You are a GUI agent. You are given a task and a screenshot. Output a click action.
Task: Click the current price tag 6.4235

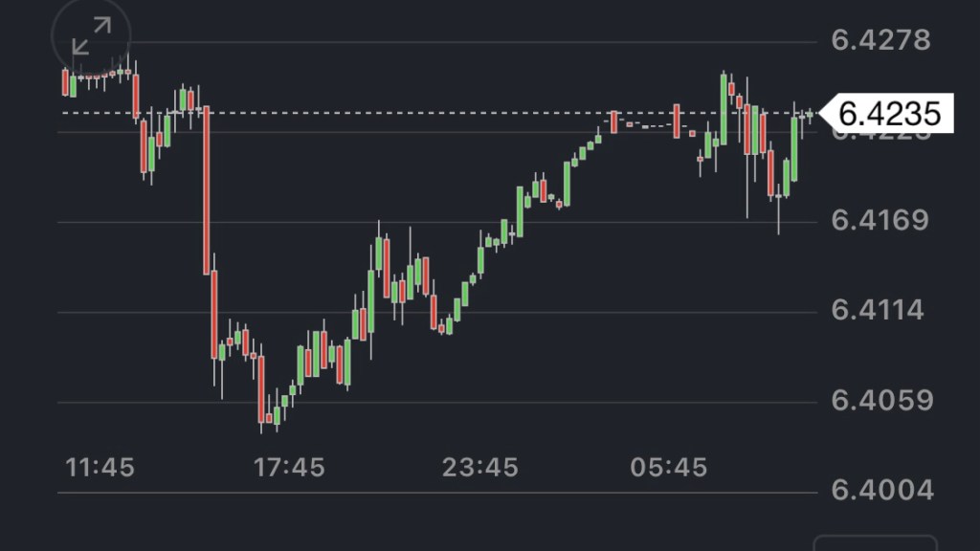pyautogui.click(x=889, y=114)
